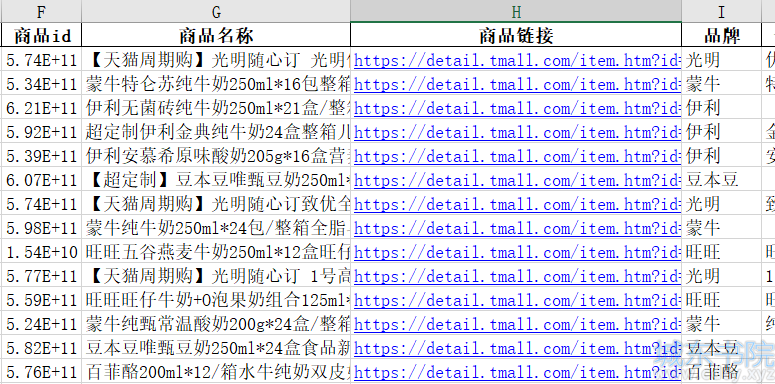Viewport: 775px width, 384px height.
Task: Select brand cell 光明 in 5.77E+11 row
Action: [x=722, y=276]
